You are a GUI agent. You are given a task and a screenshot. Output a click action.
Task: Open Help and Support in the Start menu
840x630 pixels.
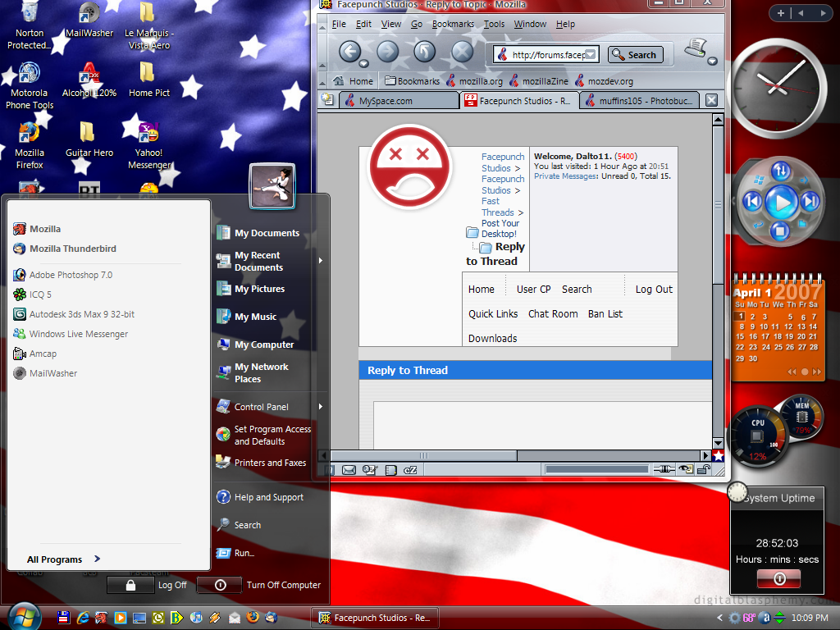260,497
